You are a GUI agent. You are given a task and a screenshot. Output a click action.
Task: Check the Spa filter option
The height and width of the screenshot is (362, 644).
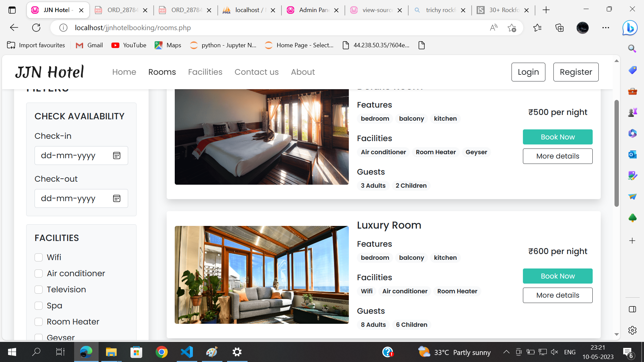point(38,305)
